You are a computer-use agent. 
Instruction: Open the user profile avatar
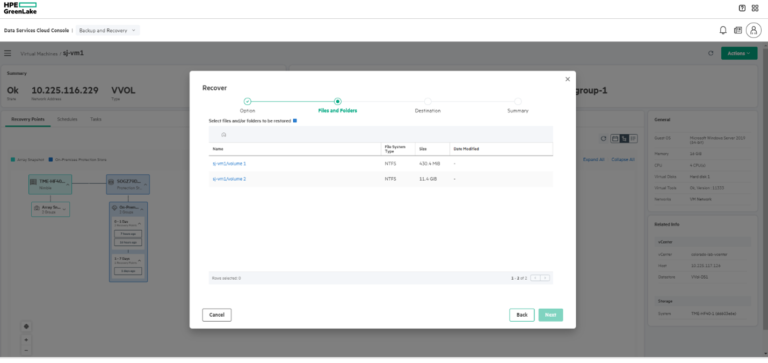[x=753, y=30]
